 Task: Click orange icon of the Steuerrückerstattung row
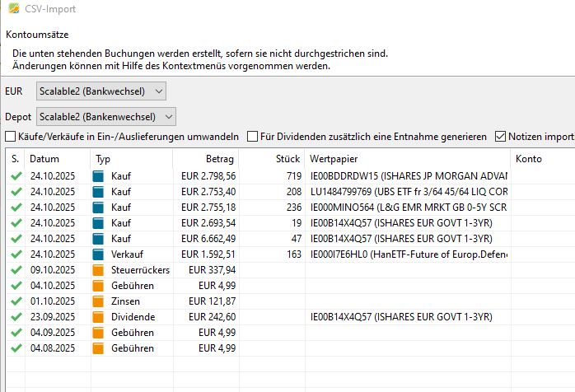[99, 270]
